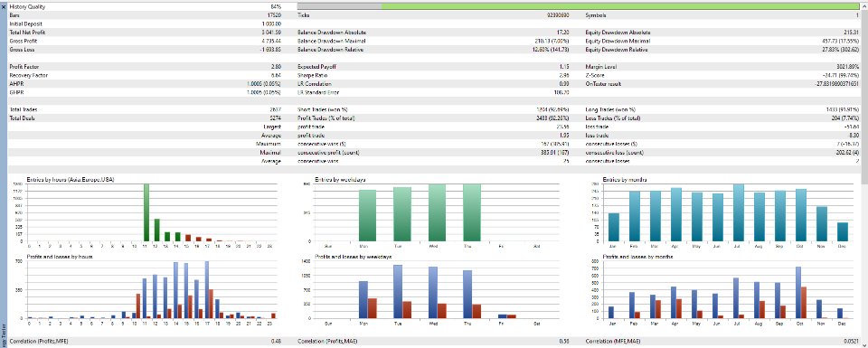Select the Margin Level label
This screenshot has width=868, height=348.
pos(600,66)
